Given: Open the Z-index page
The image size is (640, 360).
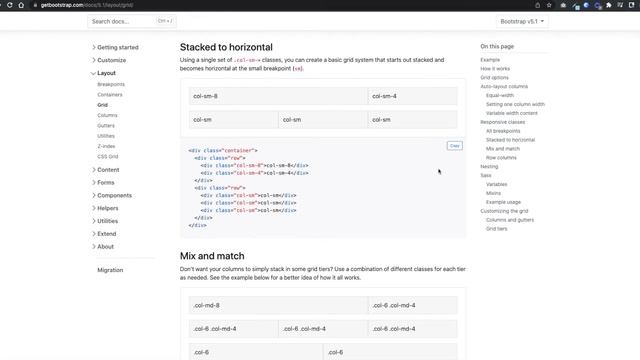Looking at the screenshot, I should [106, 146].
